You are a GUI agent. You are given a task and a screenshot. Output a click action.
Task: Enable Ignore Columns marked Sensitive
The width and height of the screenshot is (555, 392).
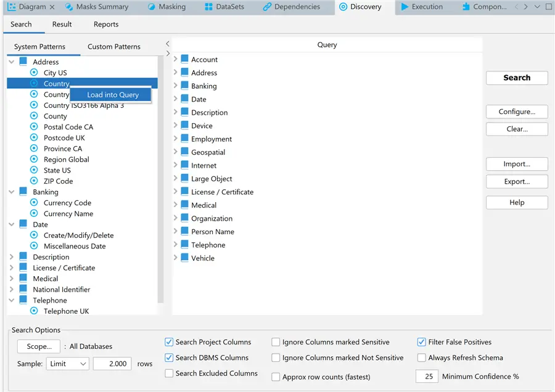point(276,341)
